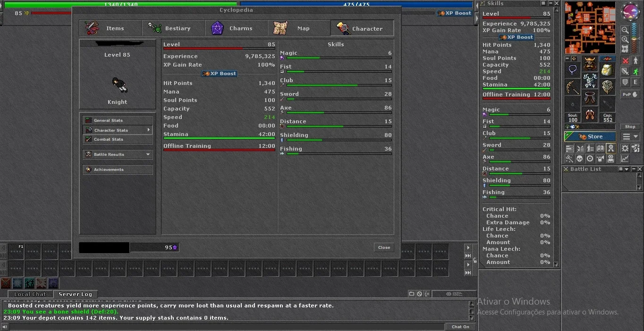This screenshot has height=331, width=644.
Task: Toggle chase opponent with the green runner
Action: click(x=635, y=71)
